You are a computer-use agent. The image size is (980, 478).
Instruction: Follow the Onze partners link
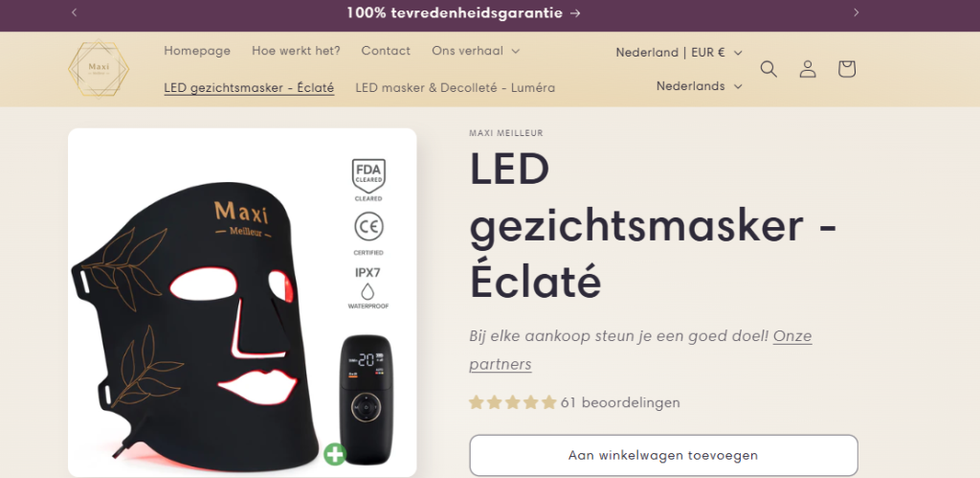pos(640,351)
